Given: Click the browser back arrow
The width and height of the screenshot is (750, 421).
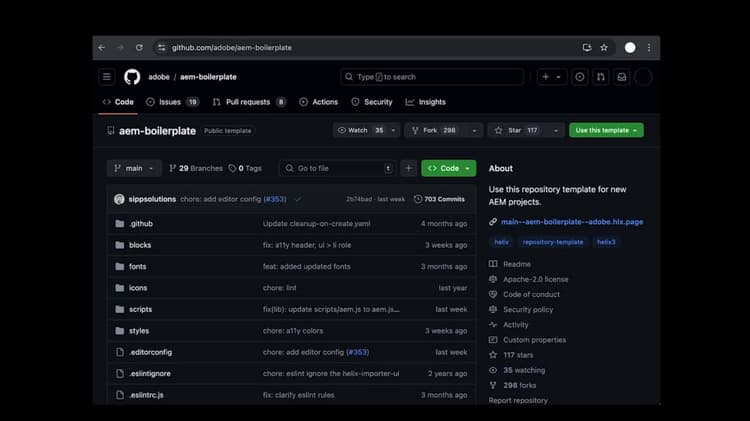Looking at the screenshot, I should 101,47.
